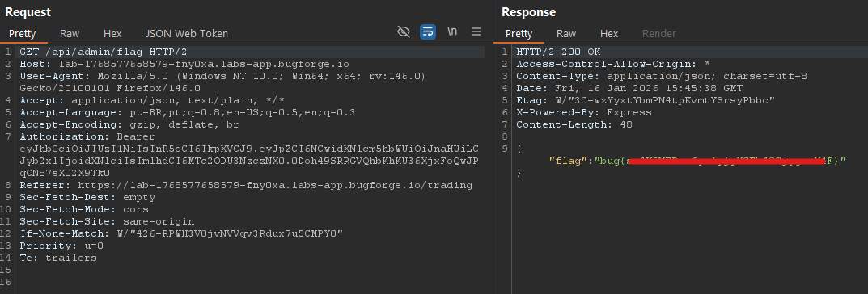Click the Gecko/20100101 Firefox/146.0 text
Image resolution: width=868 pixels, height=294 pixels.
tap(110, 88)
